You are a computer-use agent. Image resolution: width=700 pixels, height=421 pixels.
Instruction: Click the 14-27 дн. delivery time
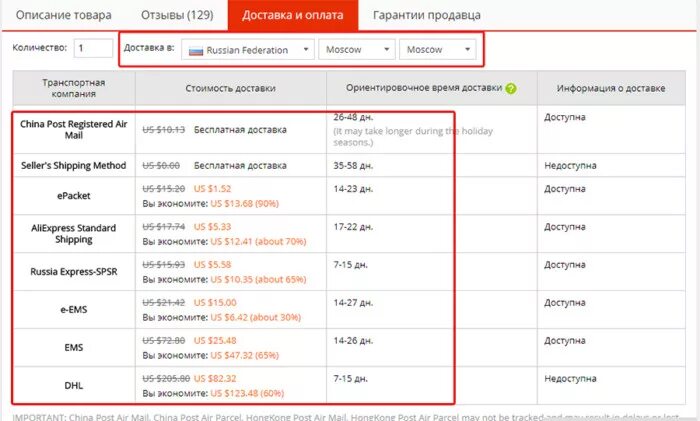(x=353, y=303)
